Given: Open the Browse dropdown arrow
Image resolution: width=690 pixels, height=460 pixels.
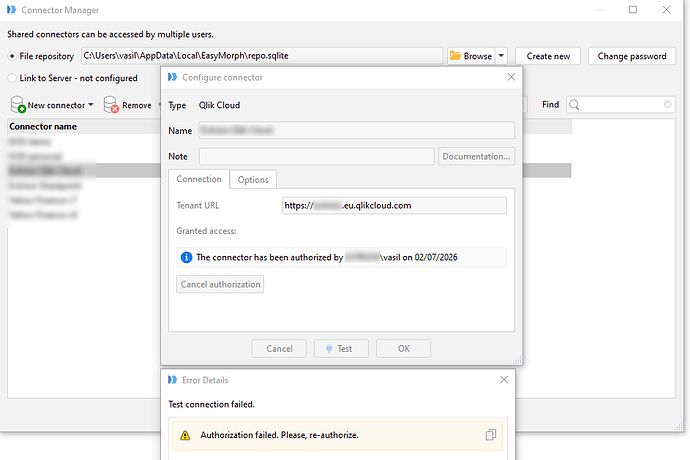Looking at the screenshot, I should point(501,56).
